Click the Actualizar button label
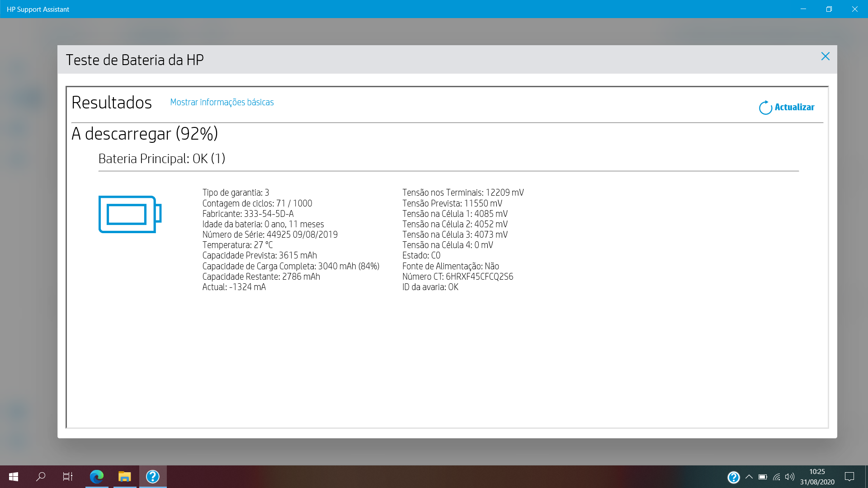The width and height of the screenshot is (868, 488). point(794,107)
